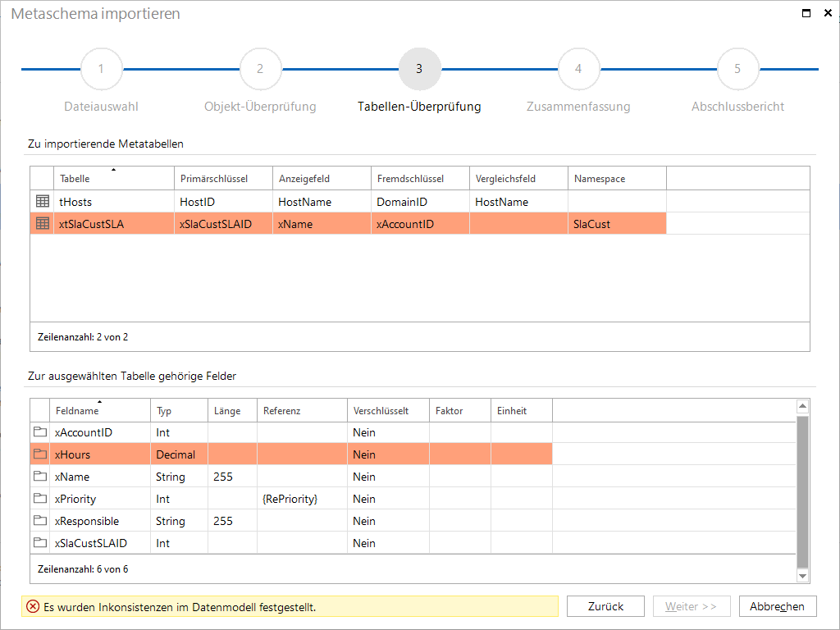Click the table icon beside tHosts

pos(43,202)
